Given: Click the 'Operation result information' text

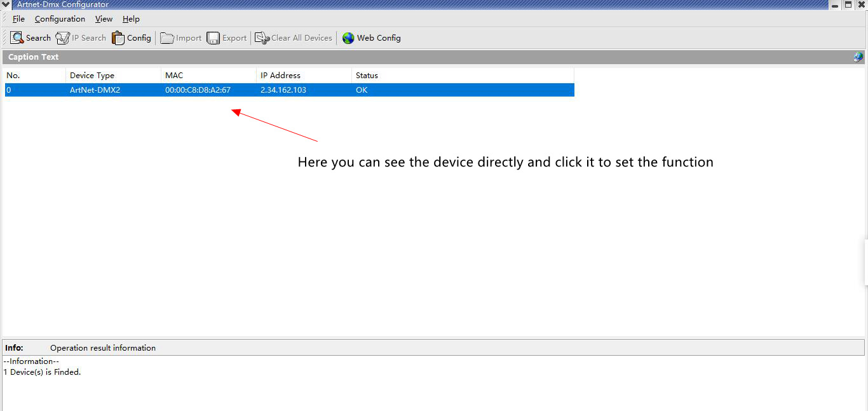Looking at the screenshot, I should [103, 348].
